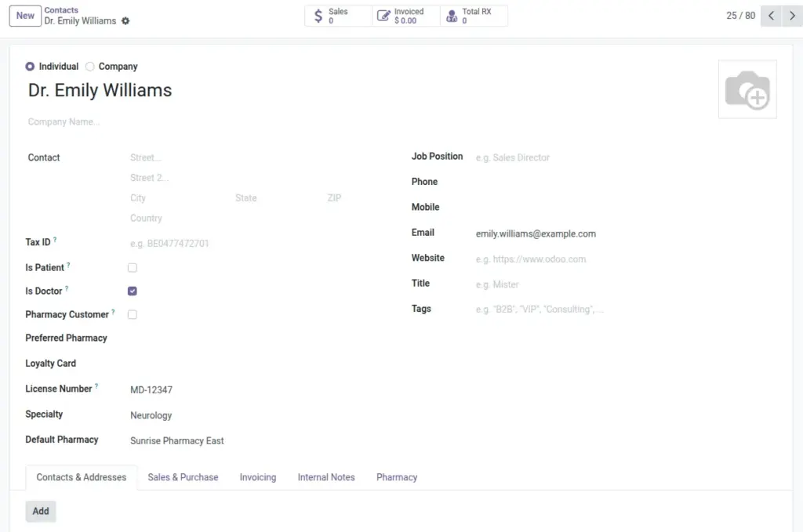This screenshot has width=803, height=532.
Task: Open the Invoicing tab
Action: click(257, 477)
